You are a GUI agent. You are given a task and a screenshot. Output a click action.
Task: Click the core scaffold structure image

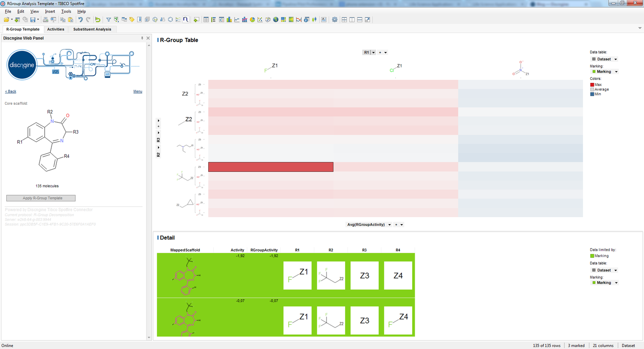click(48, 141)
